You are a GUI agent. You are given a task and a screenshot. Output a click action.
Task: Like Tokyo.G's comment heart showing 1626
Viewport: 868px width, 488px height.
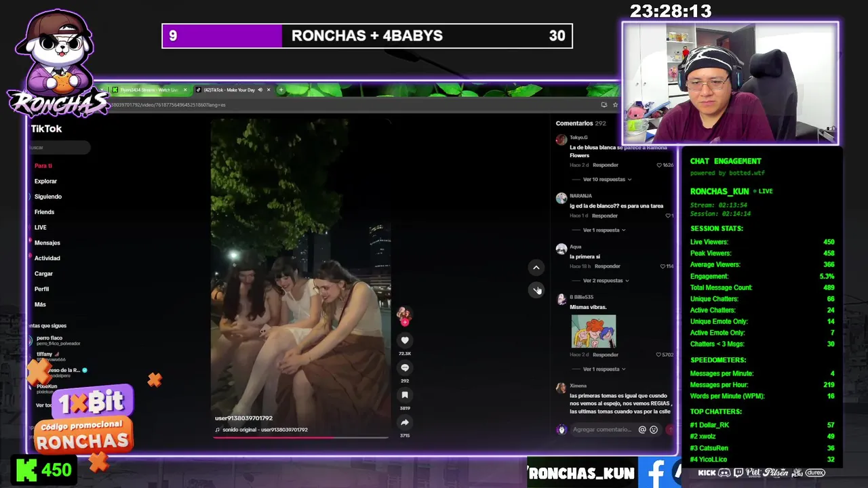[x=659, y=165]
